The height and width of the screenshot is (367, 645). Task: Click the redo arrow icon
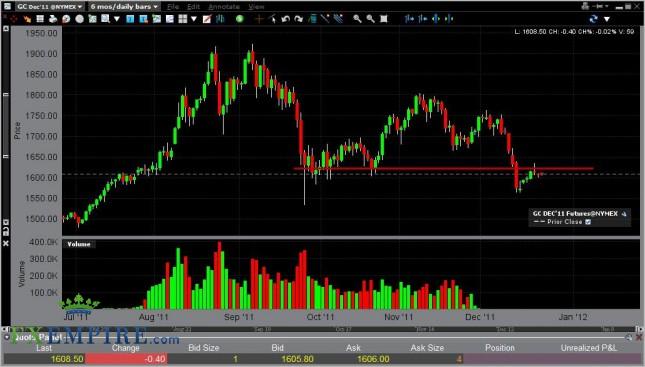(299, 19)
